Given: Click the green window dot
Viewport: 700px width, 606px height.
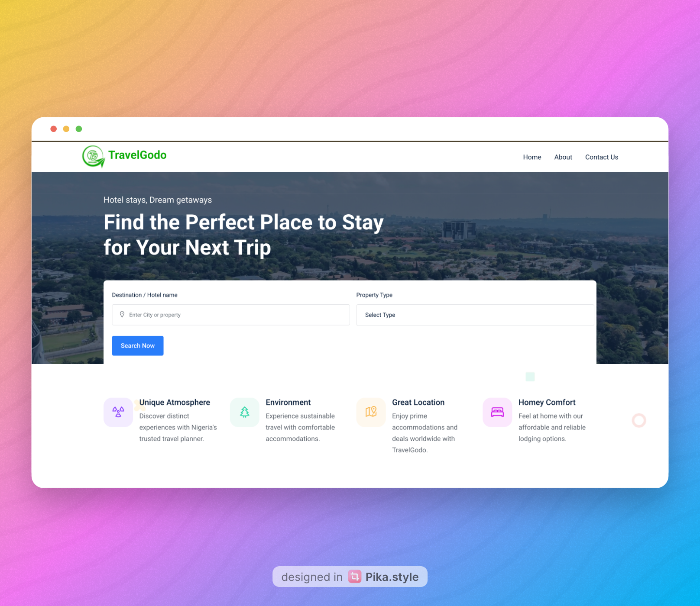Looking at the screenshot, I should [x=79, y=129].
